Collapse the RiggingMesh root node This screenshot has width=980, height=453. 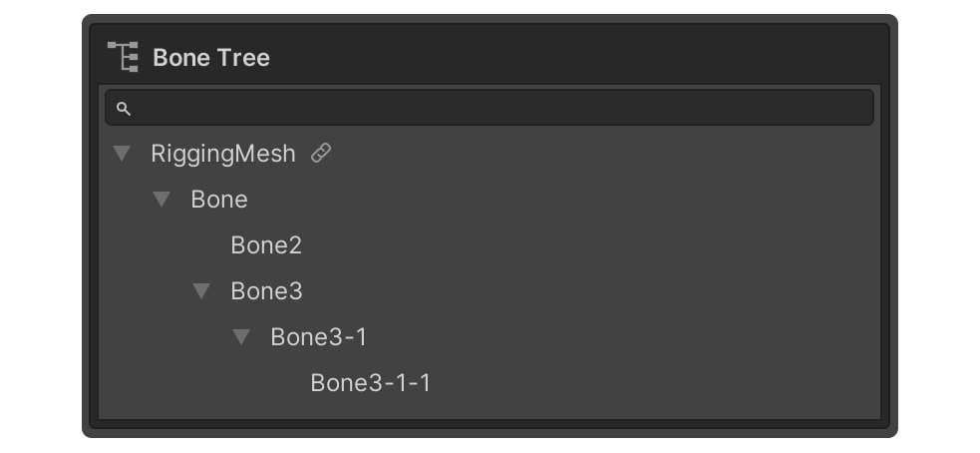point(123,154)
